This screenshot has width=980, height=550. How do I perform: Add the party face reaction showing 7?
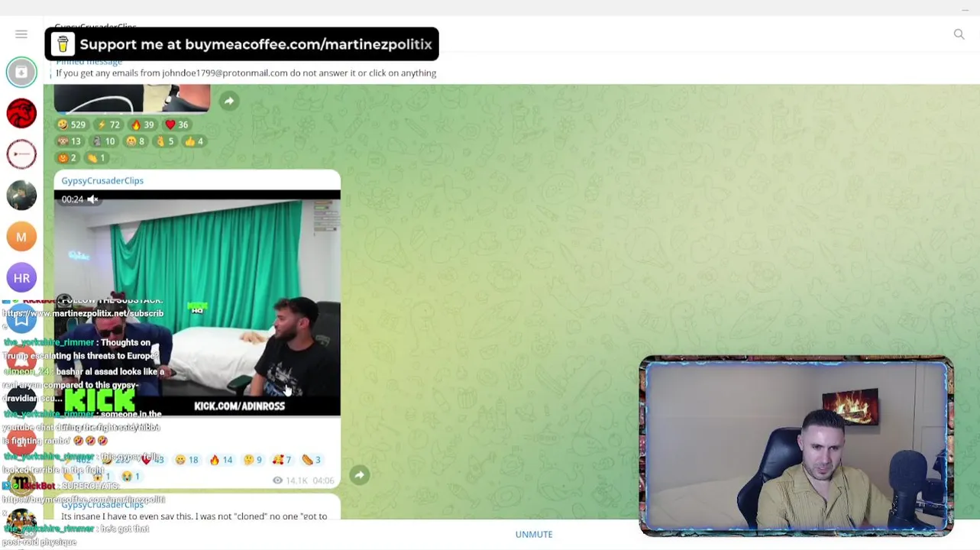[282, 460]
